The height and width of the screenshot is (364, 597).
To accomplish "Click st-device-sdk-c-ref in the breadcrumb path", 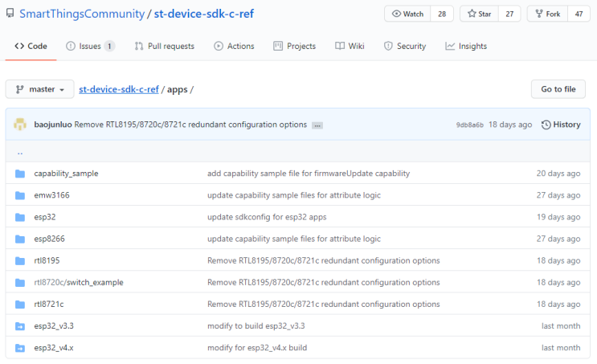I will click(119, 89).
